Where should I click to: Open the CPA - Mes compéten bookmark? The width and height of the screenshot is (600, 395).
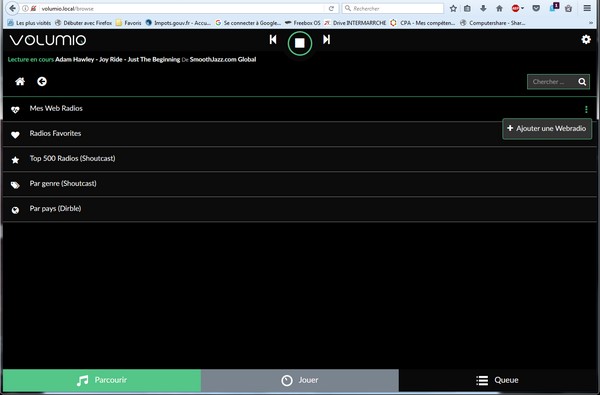(423, 23)
